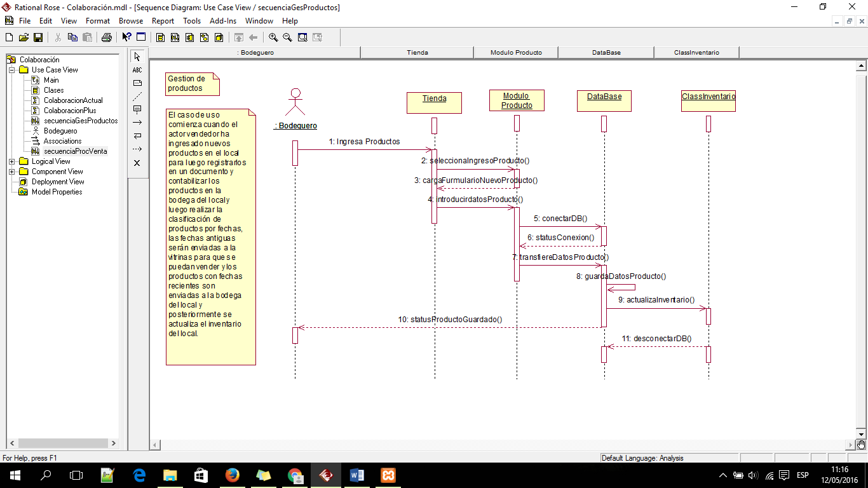
Task: Open the Browse menu
Action: [x=131, y=21]
